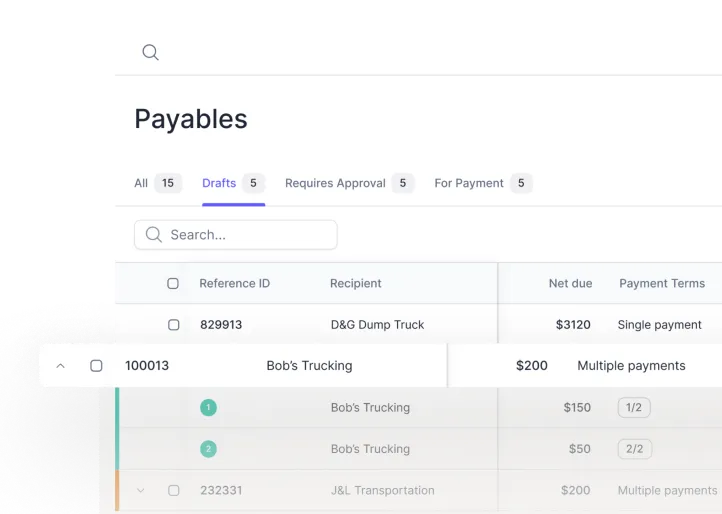Click reference ID 100013
This screenshot has height=514, width=722.
[147, 366]
